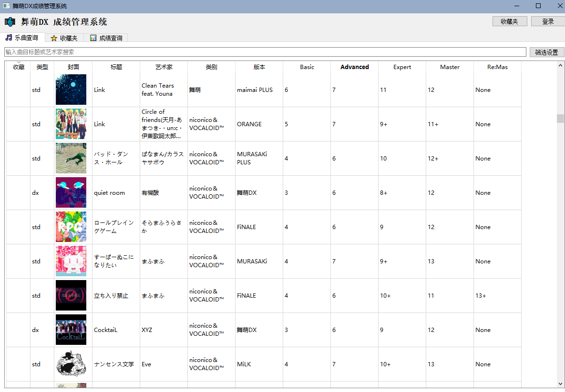Click the ナンセンス文学 title cell
The image size is (565, 392).
[x=116, y=364]
